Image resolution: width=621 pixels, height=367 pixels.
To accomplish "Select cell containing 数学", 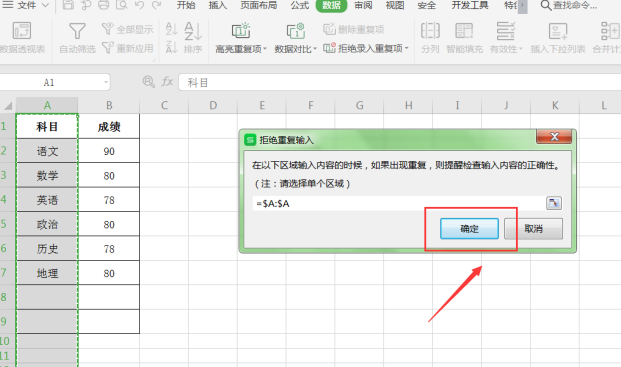I will click(47, 175).
